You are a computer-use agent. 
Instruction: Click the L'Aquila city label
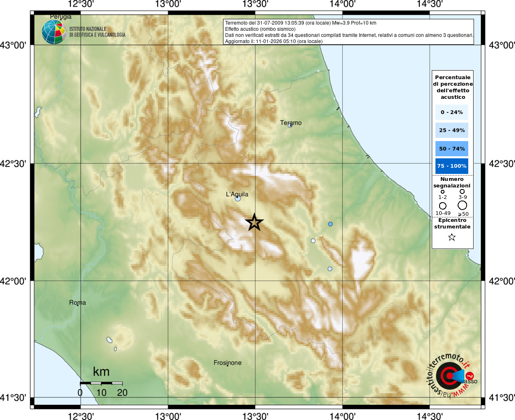[x=237, y=194]
